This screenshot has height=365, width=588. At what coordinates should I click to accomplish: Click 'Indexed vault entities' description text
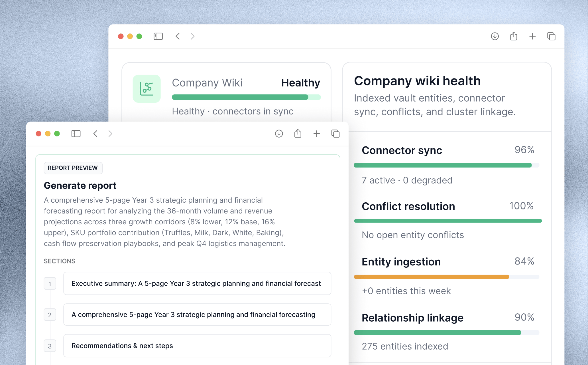435,105
